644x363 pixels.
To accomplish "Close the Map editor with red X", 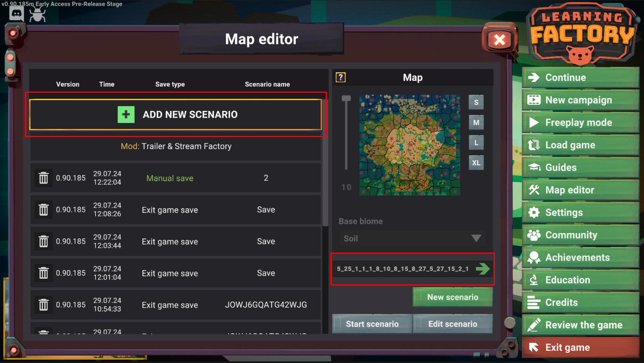I will point(500,40).
